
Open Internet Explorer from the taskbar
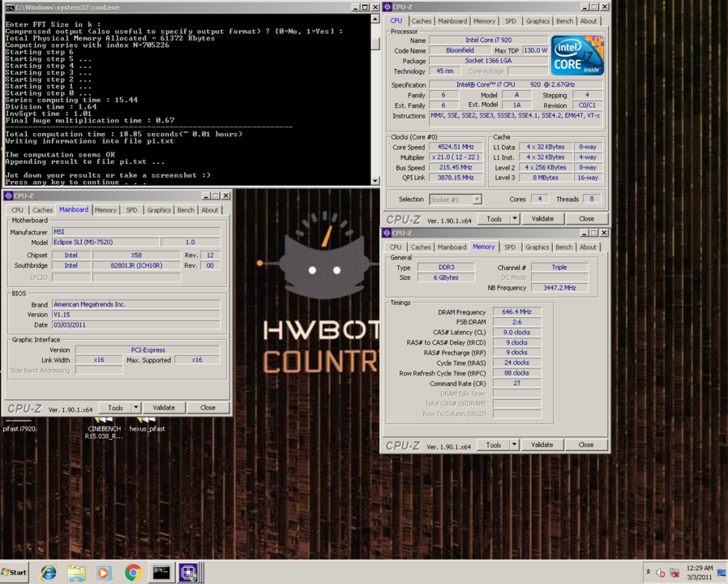pos(49,573)
